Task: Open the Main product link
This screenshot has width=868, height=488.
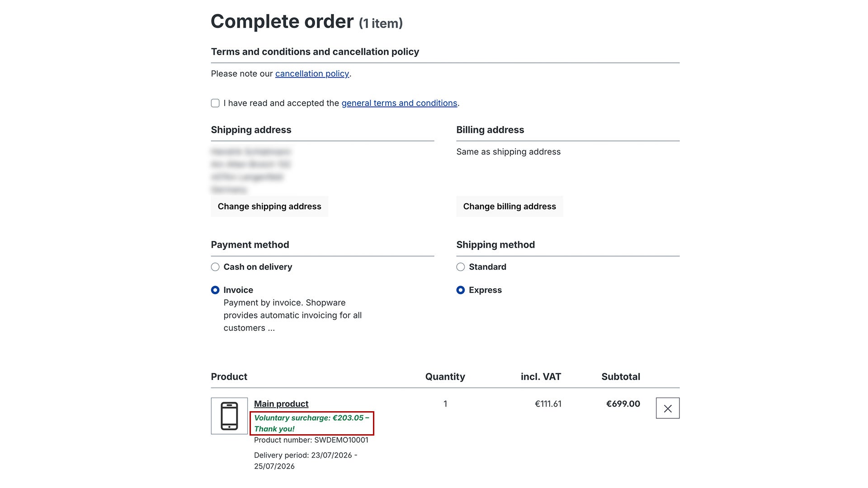Action: (x=281, y=404)
